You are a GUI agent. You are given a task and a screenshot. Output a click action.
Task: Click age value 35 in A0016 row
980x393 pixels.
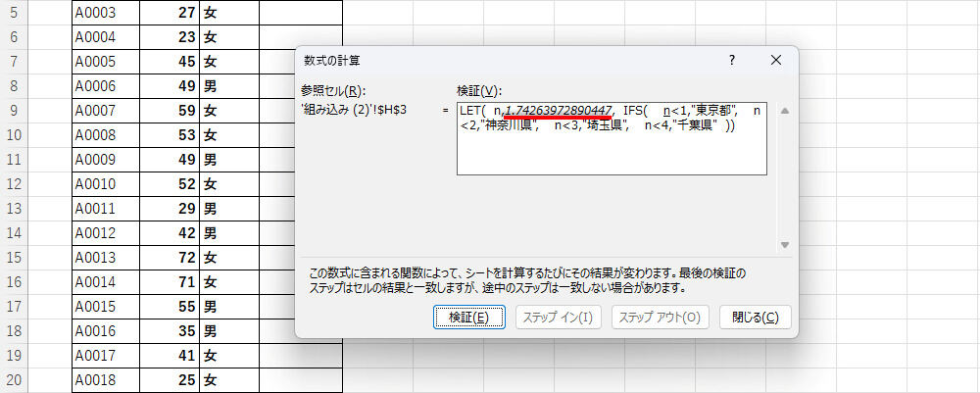tap(170, 331)
